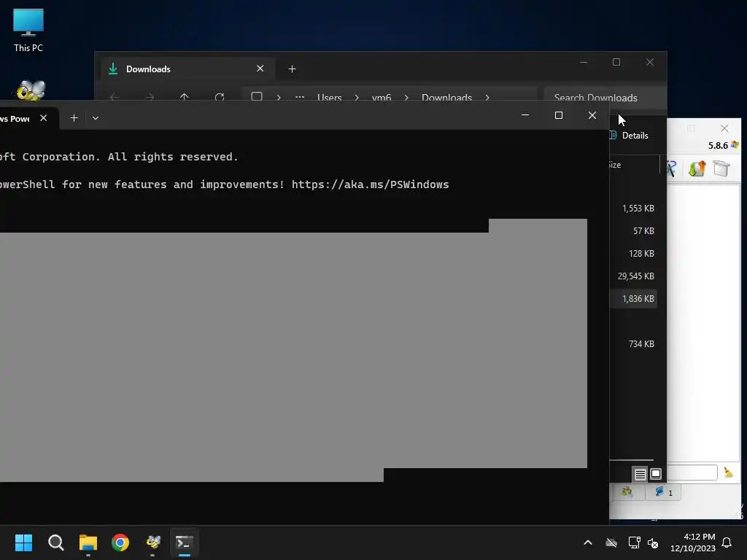Open the notifications bell
The image size is (747, 560).
(727, 542)
